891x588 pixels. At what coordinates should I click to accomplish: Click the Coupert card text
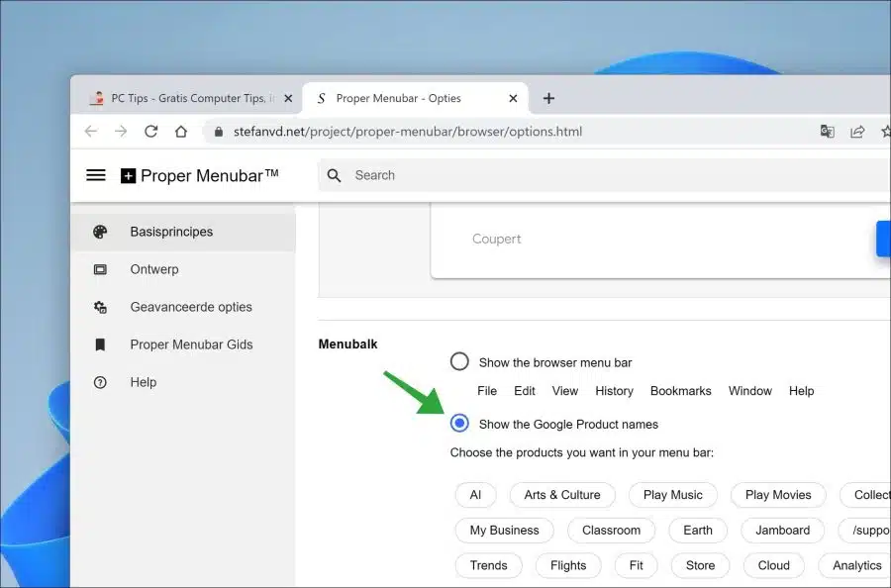point(496,240)
